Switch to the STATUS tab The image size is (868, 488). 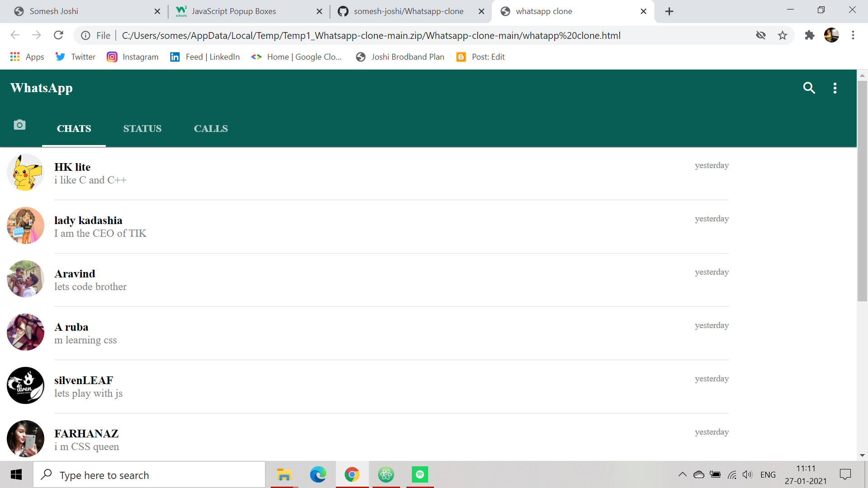(142, 129)
